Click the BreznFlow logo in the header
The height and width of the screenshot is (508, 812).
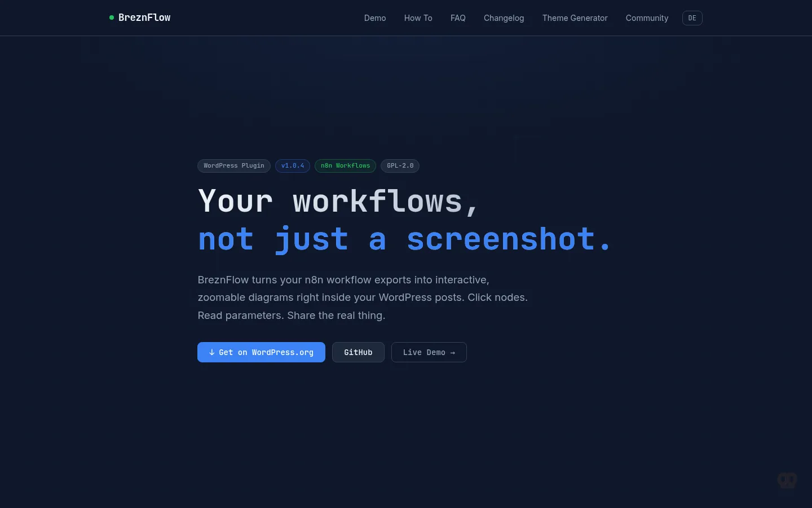(140, 17)
